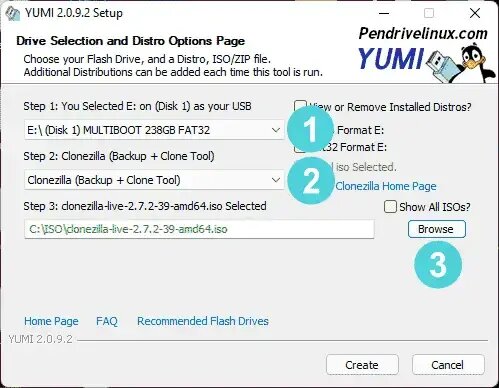Image resolution: width=499 pixels, height=388 pixels.
Task: Click the YUMI setup icon in title bar
Action: [13, 13]
